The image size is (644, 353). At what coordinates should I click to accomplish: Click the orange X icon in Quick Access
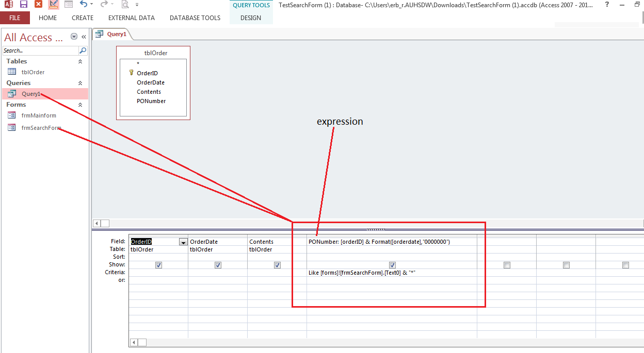click(x=38, y=4)
